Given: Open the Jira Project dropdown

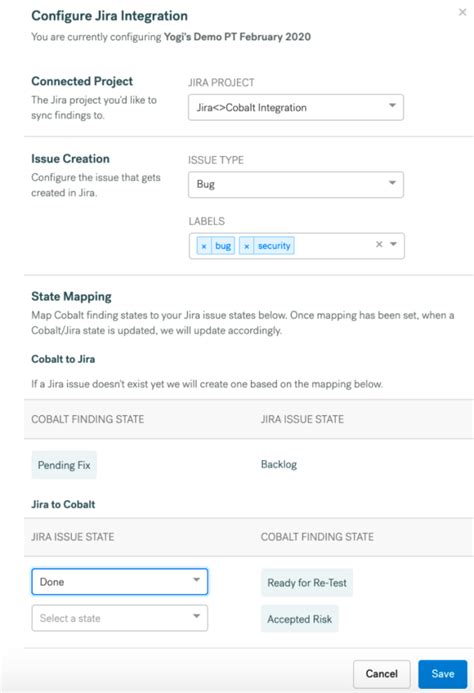Looking at the screenshot, I should coord(296,107).
